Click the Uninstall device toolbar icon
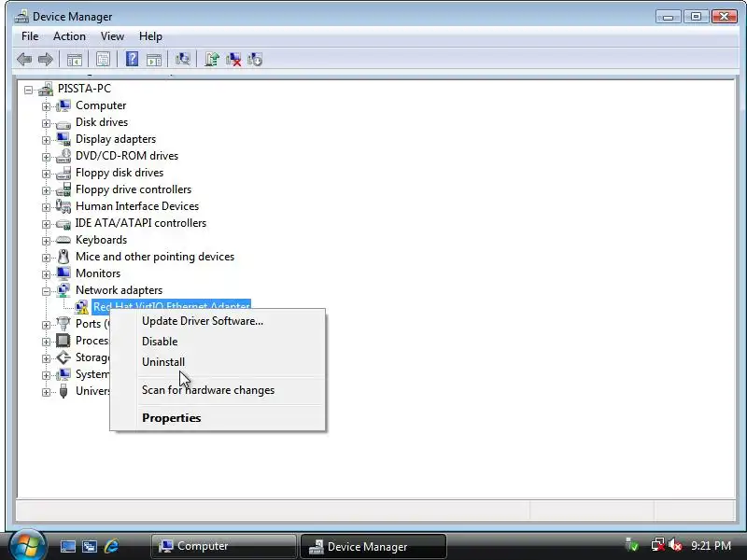Image resolution: width=747 pixels, height=560 pixels. pyautogui.click(x=233, y=59)
